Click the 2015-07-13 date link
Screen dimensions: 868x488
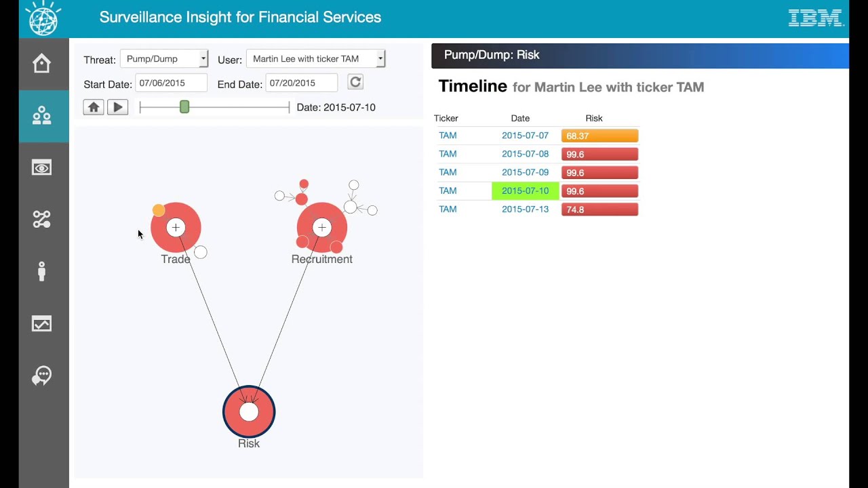tap(525, 209)
